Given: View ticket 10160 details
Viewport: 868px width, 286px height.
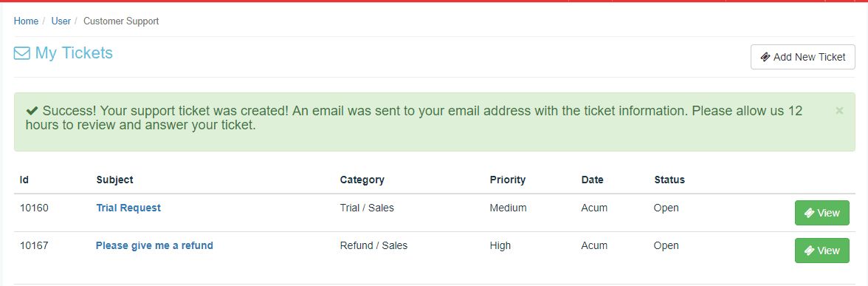Looking at the screenshot, I should pyautogui.click(x=822, y=213).
